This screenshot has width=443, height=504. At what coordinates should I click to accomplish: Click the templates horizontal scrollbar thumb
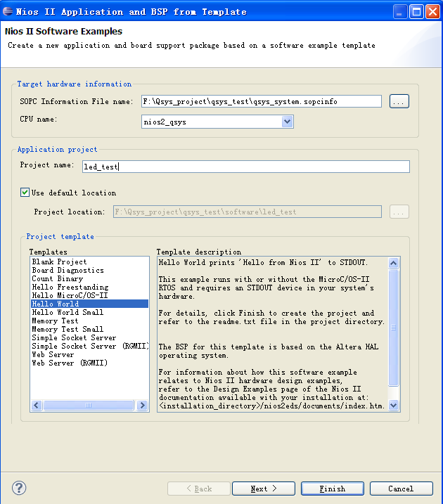pos(89,406)
